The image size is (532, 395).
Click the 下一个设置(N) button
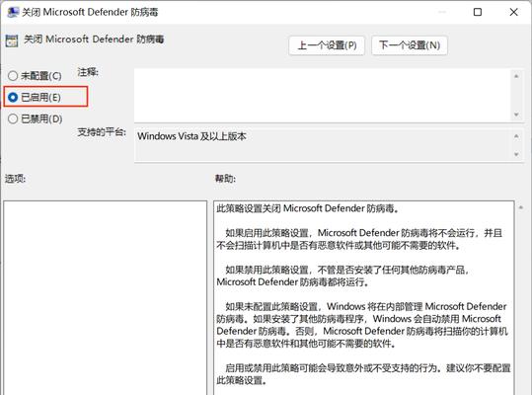410,45
